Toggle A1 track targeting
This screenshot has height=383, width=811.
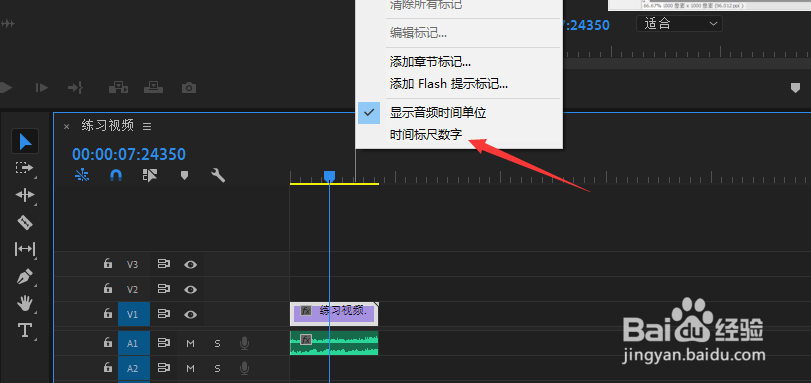pos(134,343)
